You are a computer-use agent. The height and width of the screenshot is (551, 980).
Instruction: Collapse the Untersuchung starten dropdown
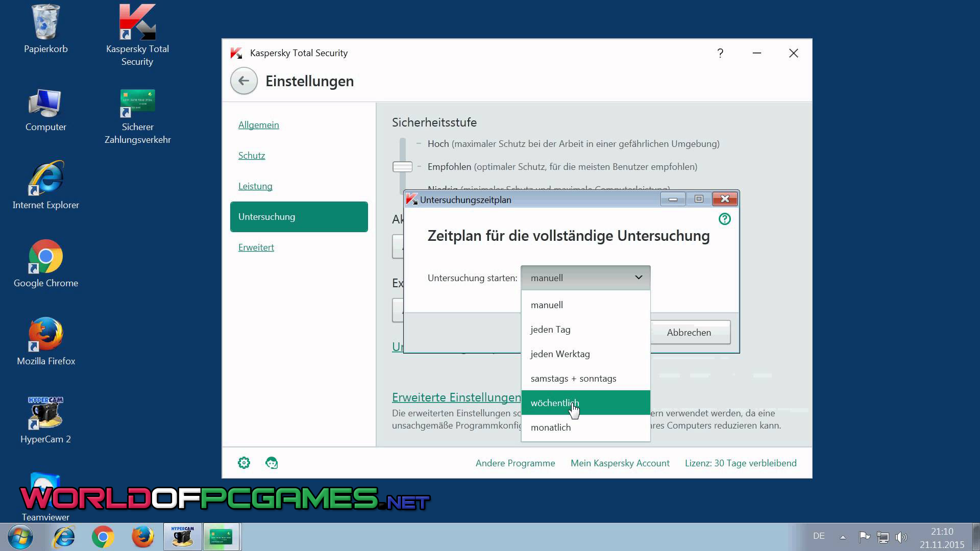(x=638, y=278)
